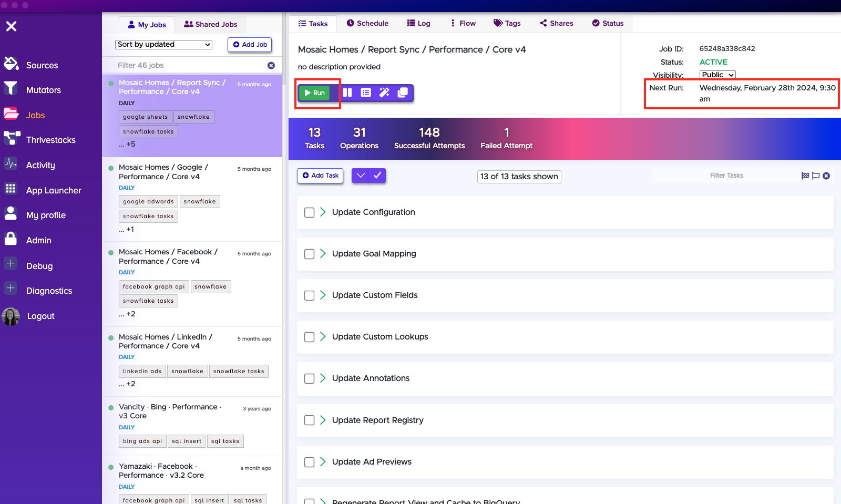Open the Sort by updated dropdown

click(163, 45)
